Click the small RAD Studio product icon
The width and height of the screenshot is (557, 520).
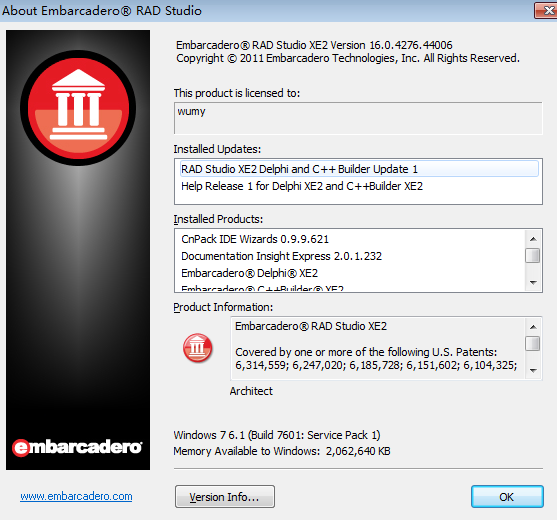(198, 348)
